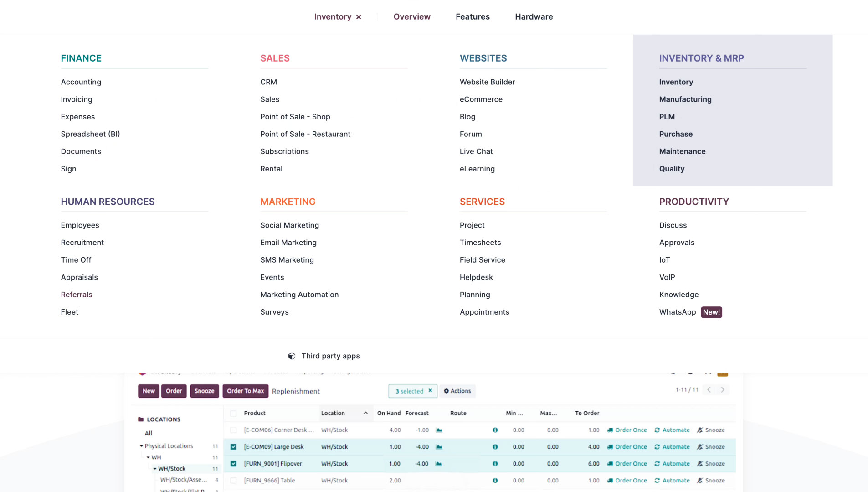Uncheck the Flipover row checkbox
868x492 pixels.
click(x=233, y=464)
